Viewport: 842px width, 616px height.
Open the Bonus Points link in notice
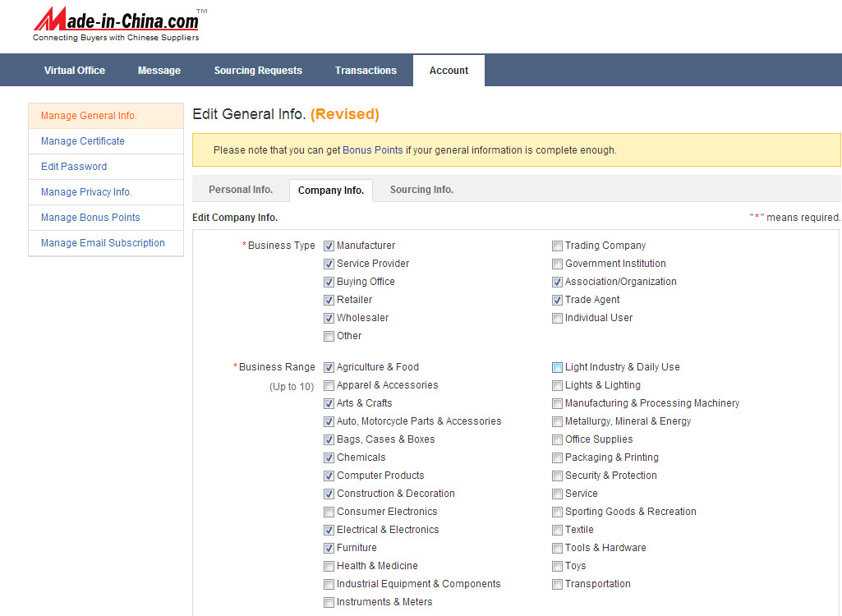tap(373, 150)
